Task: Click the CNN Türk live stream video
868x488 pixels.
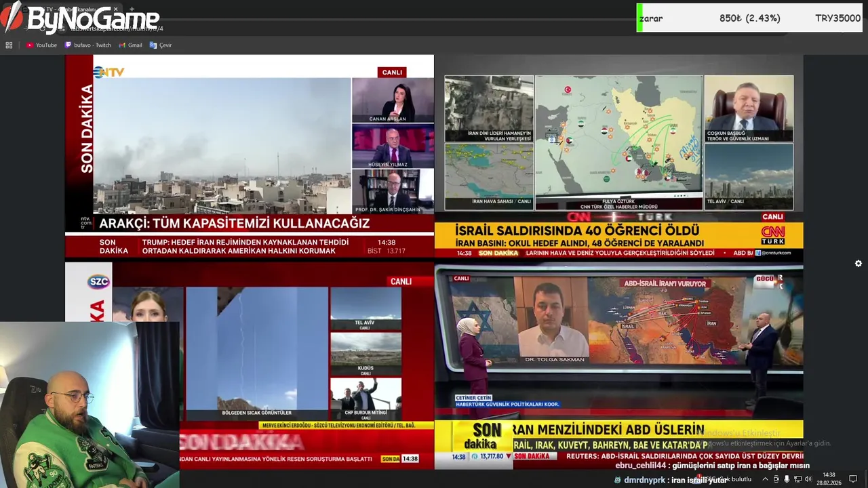Action: pyautogui.click(x=618, y=157)
